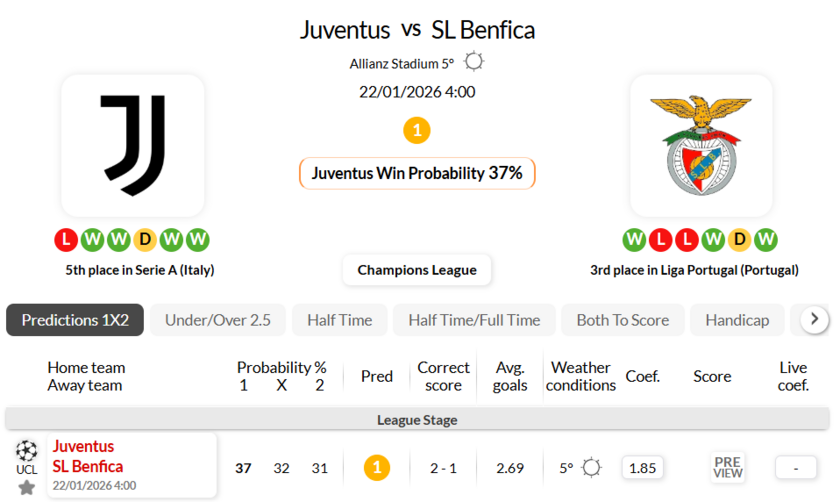
Task: Click the orange prediction 1 badge in header
Action: coord(417,130)
